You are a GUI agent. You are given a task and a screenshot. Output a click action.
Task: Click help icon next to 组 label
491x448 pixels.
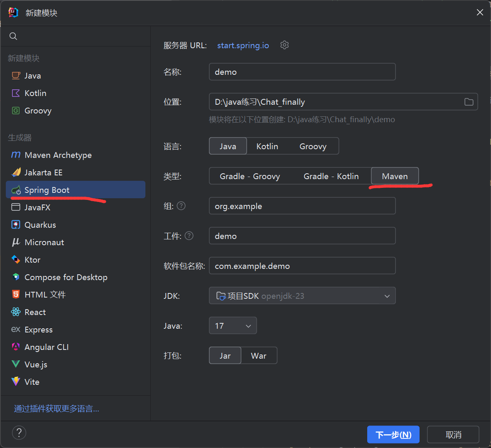(181, 206)
